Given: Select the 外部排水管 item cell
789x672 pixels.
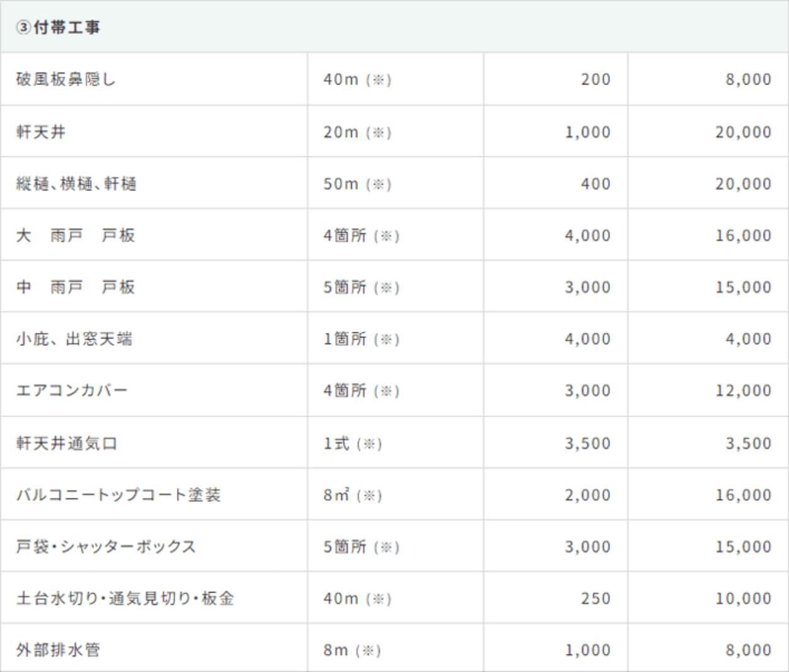Looking at the screenshot, I should click(58, 650).
